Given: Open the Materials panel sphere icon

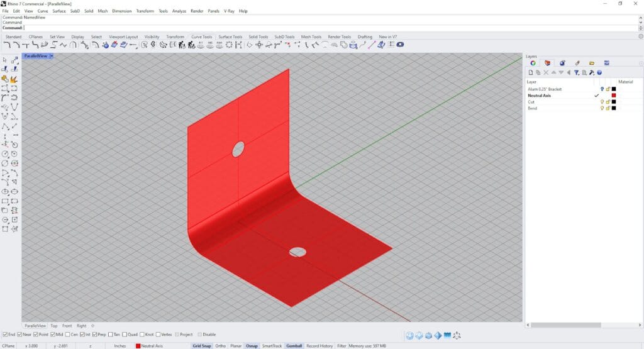Looking at the screenshot, I should coord(562,63).
